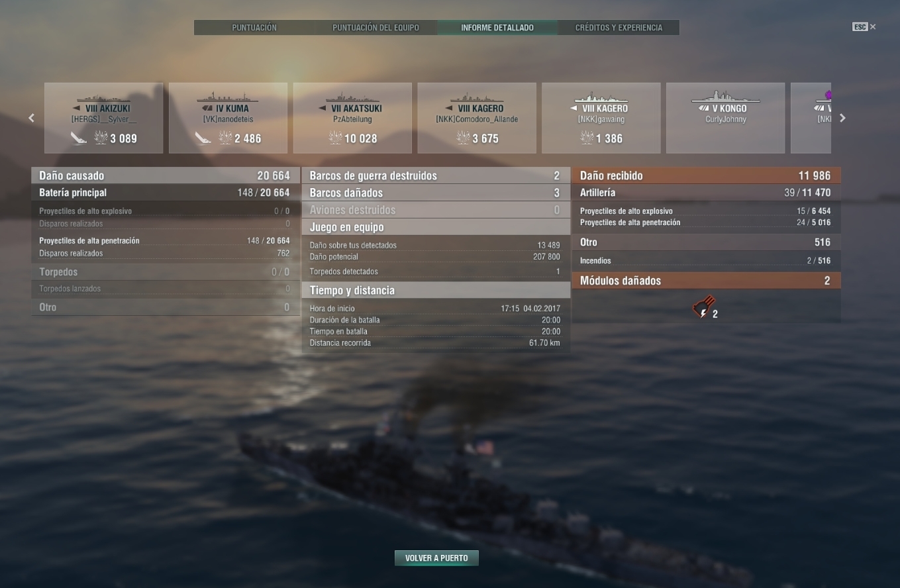The height and width of the screenshot is (588, 900).
Task: Click the Kuma cruiser silhouette icon
Action: click(228, 97)
